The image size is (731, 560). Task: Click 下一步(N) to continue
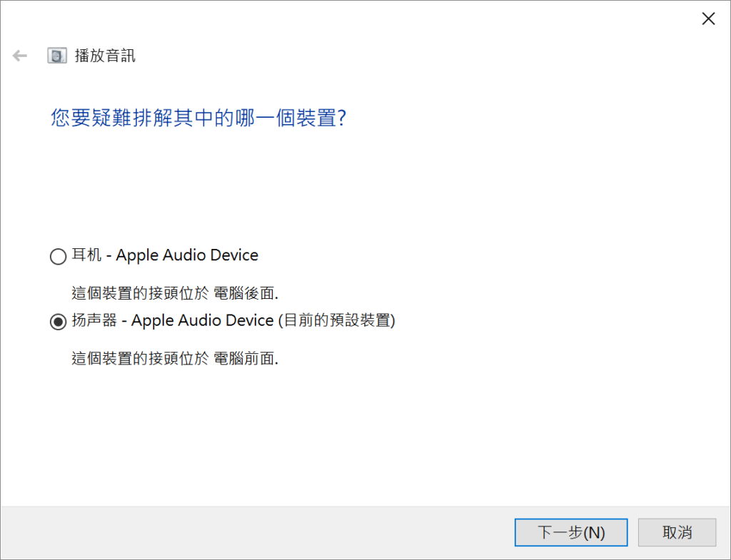click(x=571, y=532)
